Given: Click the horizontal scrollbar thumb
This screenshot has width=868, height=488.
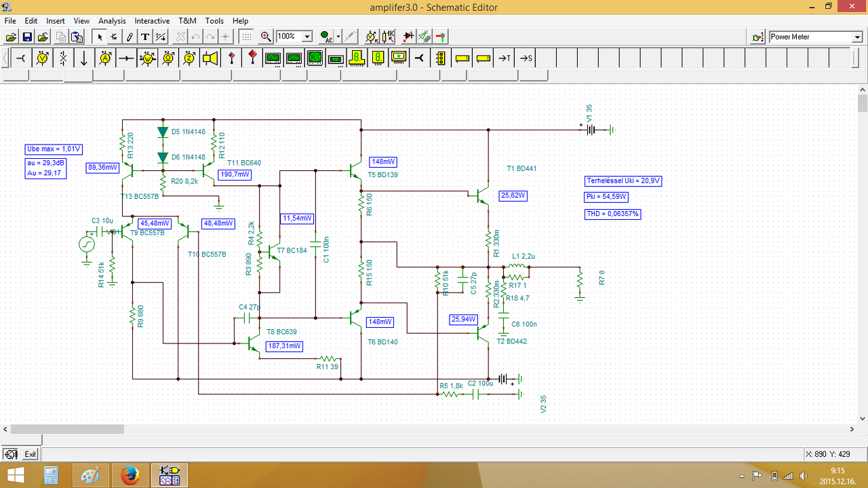Looking at the screenshot, I should pos(66,429).
